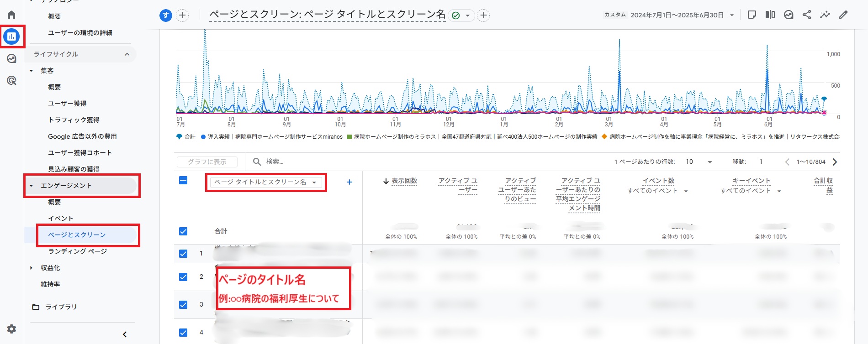Click the Share this report icon
868x344 pixels.
pos(807,15)
